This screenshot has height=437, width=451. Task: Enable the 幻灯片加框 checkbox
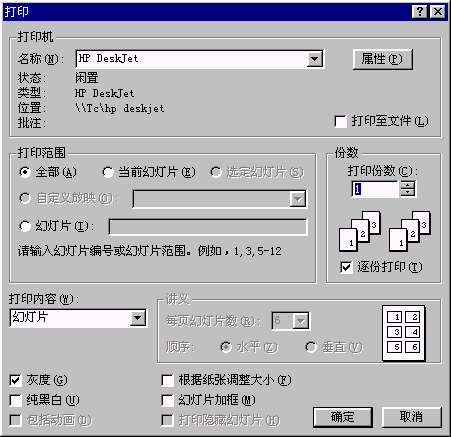pyautogui.click(x=167, y=400)
